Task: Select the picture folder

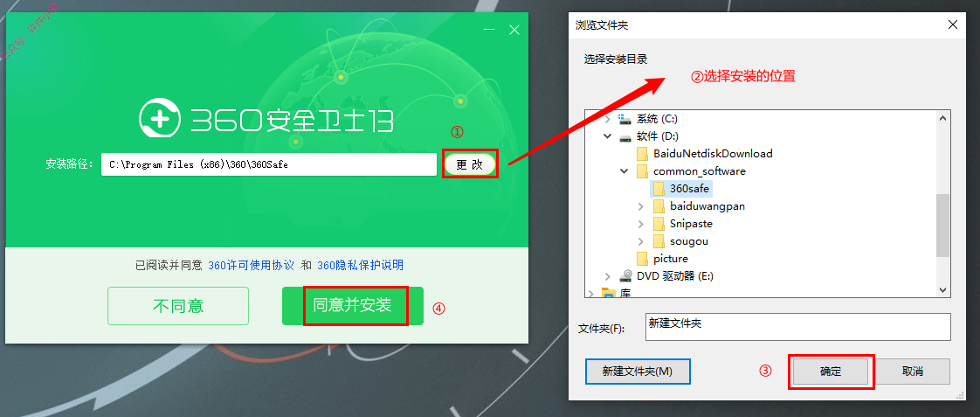Action: [671, 259]
